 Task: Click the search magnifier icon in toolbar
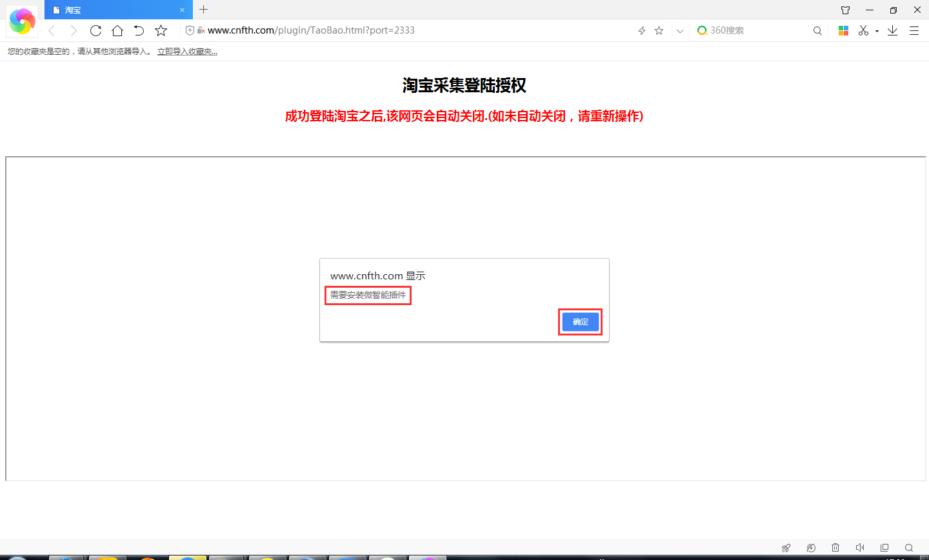817,31
